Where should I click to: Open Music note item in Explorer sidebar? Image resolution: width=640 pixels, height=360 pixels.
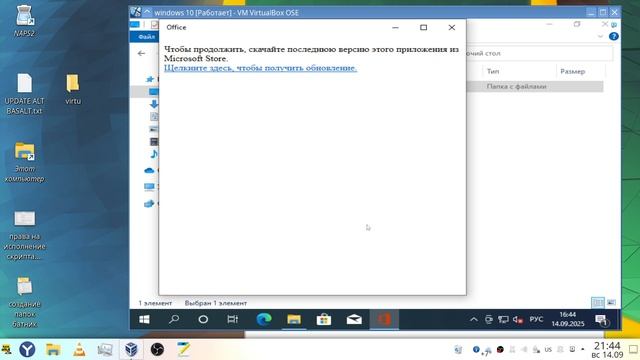coord(154,154)
